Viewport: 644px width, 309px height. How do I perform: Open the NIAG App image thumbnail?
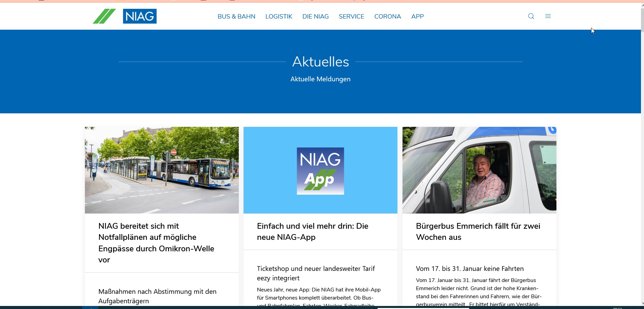click(320, 170)
